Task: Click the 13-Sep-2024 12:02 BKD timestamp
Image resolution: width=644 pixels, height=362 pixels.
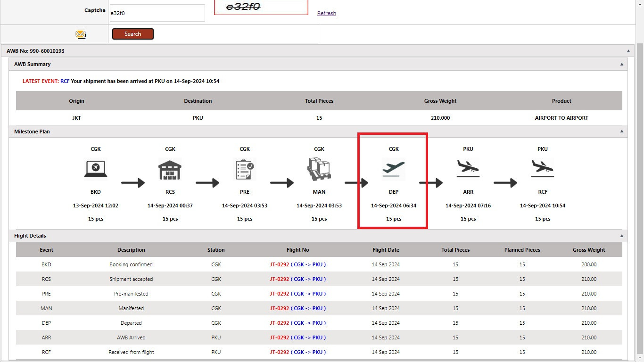Action: [x=96, y=206]
